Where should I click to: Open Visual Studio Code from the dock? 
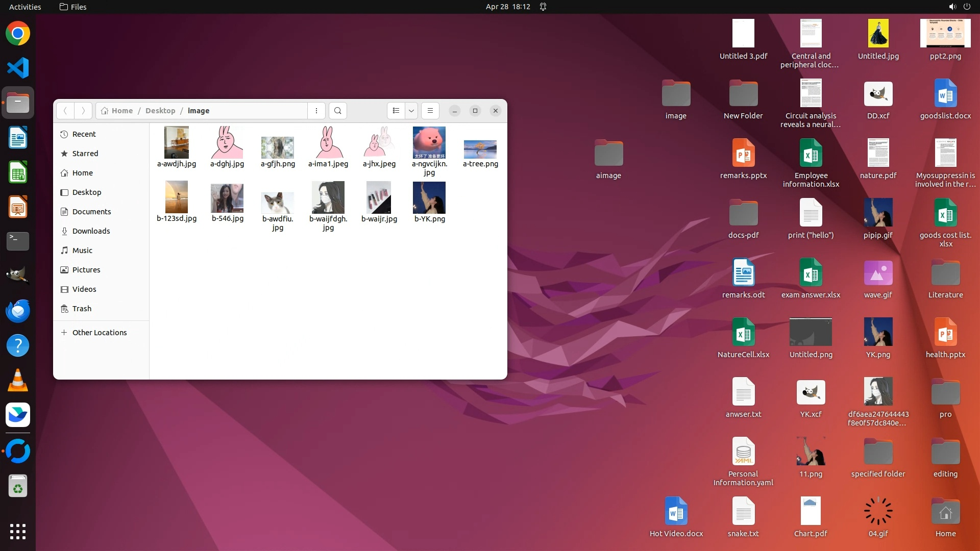pyautogui.click(x=18, y=68)
